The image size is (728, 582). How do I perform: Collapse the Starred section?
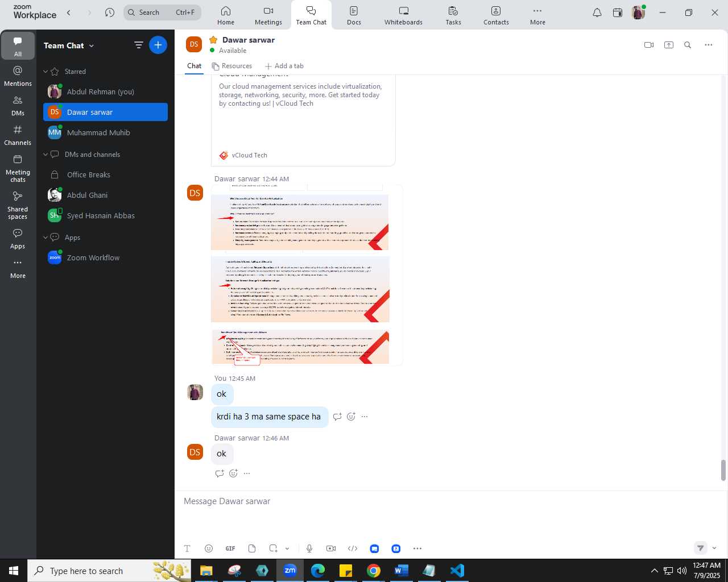click(x=45, y=72)
